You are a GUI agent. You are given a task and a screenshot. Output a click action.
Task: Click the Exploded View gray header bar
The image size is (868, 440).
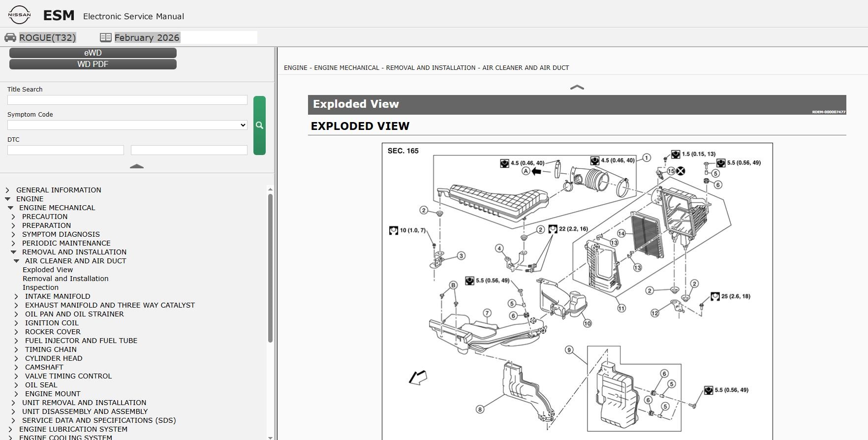(x=577, y=104)
